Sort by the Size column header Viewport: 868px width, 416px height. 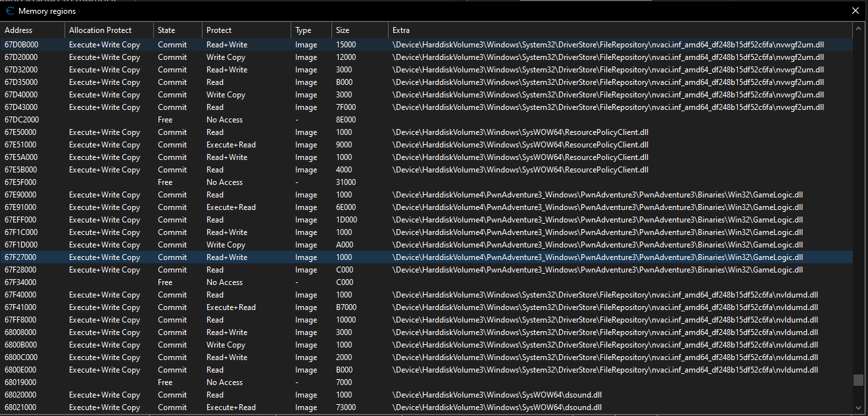[x=360, y=30]
